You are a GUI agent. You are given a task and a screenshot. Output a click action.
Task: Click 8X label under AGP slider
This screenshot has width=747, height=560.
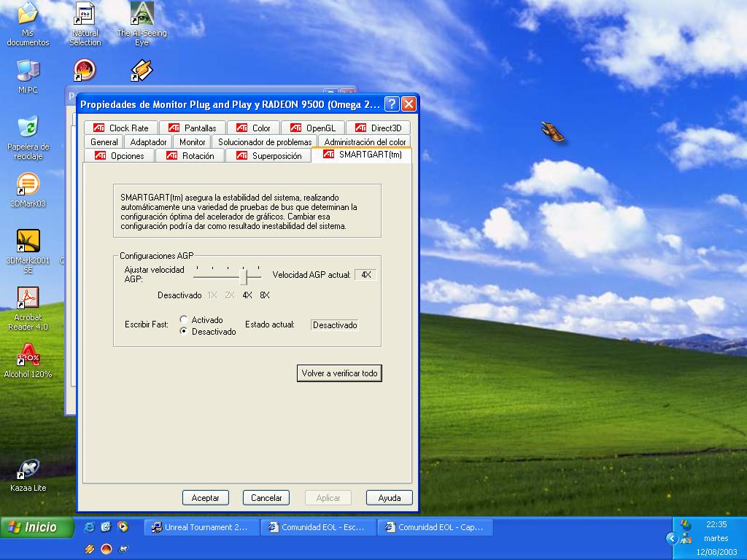point(265,295)
